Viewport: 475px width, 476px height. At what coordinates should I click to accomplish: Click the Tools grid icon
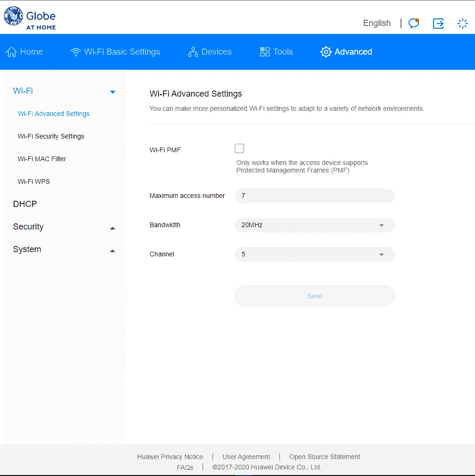(x=265, y=52)
